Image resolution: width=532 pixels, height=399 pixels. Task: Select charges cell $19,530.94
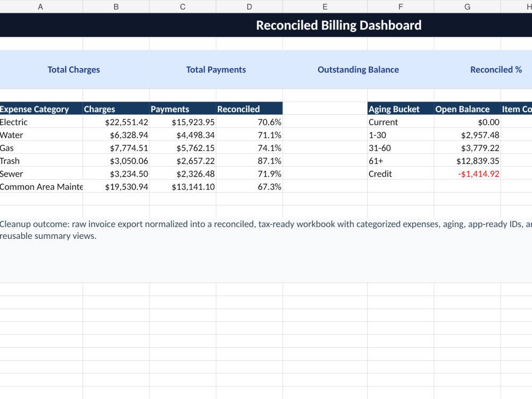116,186
